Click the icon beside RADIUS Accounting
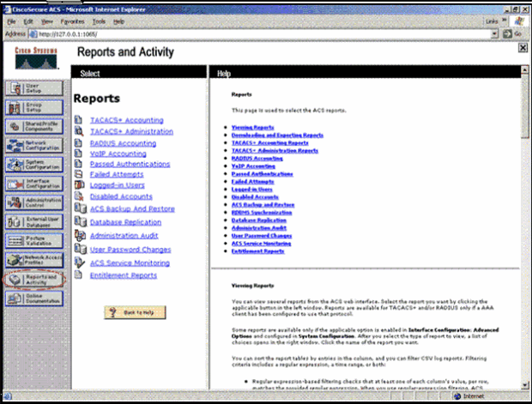This screenshot has width=532, height=404. coord(78,142)
